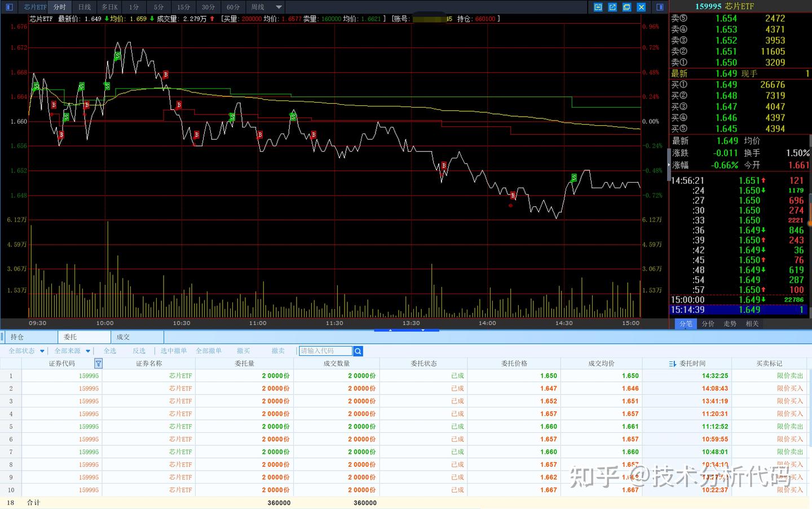This screenshot has width=812, height=509.
Task: Click the tick entry at 15:00:00
Action: tap(739, 300)
